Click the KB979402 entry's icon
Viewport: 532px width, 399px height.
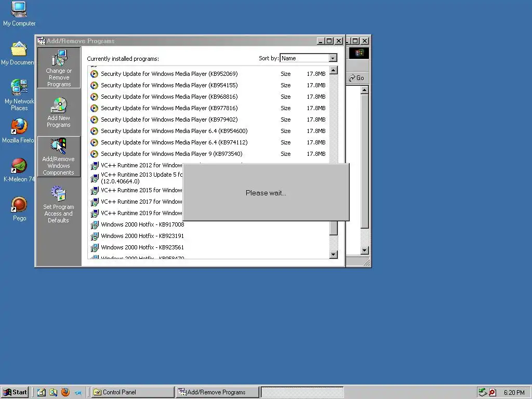pos(94,120)
